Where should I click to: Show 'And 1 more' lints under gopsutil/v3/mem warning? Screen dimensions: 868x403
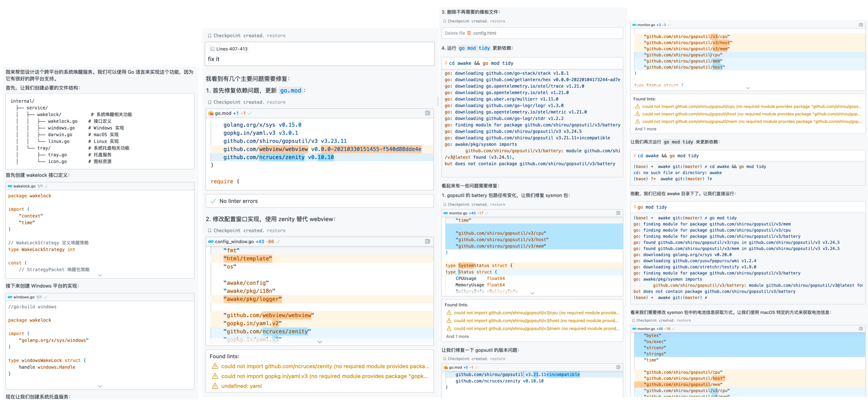click(457, 337)
